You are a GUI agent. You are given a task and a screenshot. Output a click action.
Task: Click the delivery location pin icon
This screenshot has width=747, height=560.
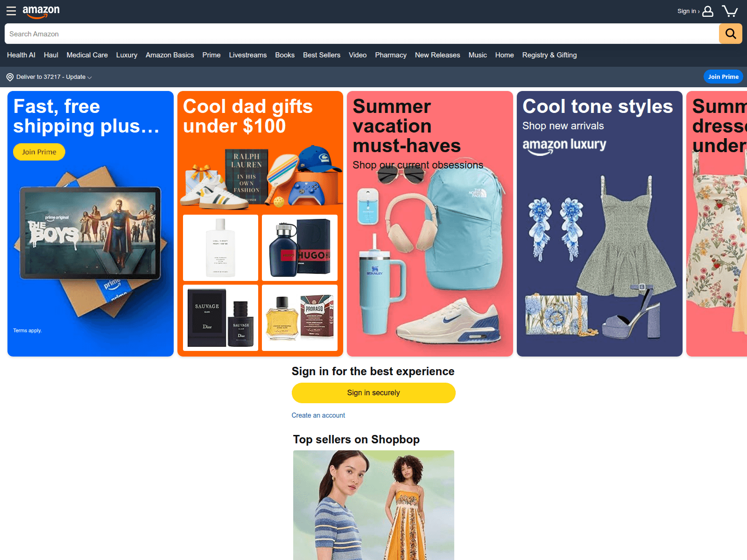pos(10,77)
